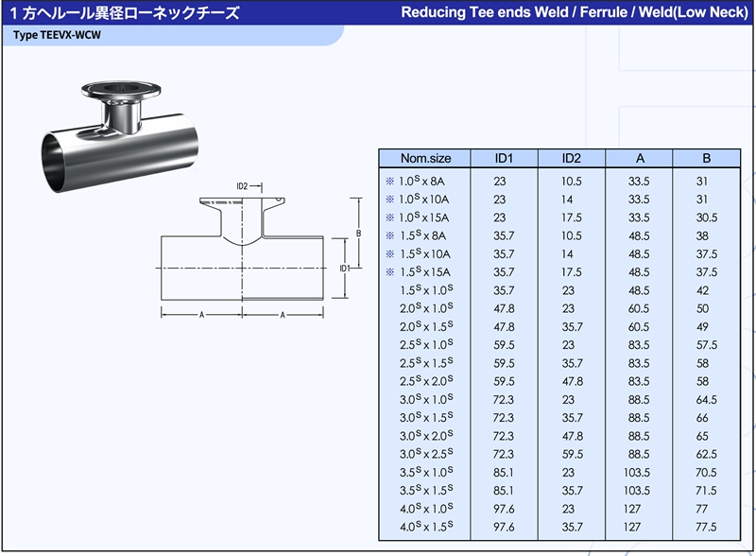The height and width of the screenshot is (556, 756).
Task: Click the ※ mark beside 1.5S x 15A
Action: (388, 272)
